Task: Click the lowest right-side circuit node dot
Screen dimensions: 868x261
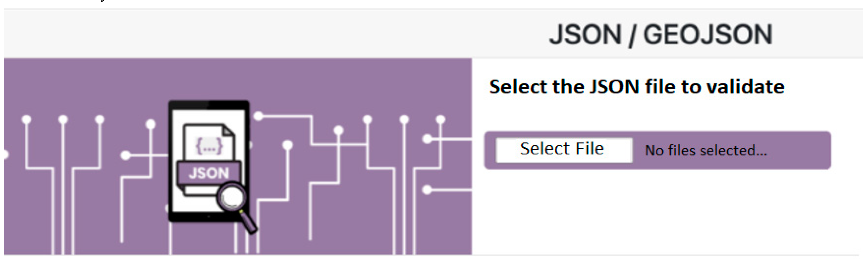Action: point(427,190)
